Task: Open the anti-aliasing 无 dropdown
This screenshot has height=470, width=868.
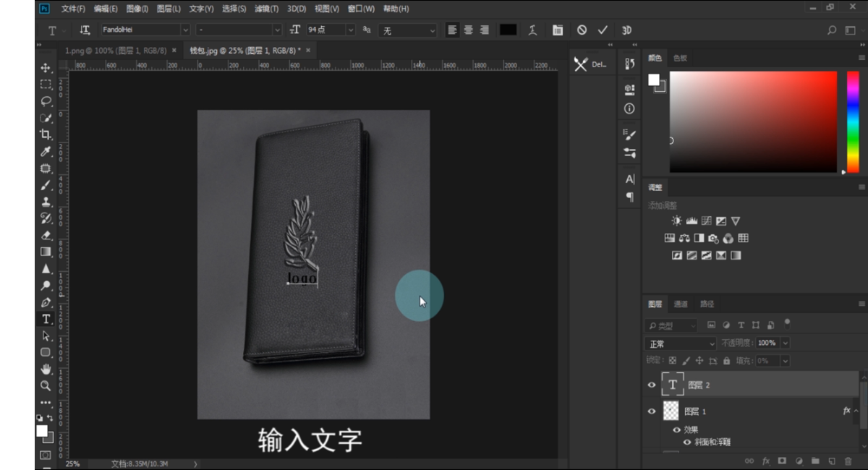Action: [x=433, y=30]
